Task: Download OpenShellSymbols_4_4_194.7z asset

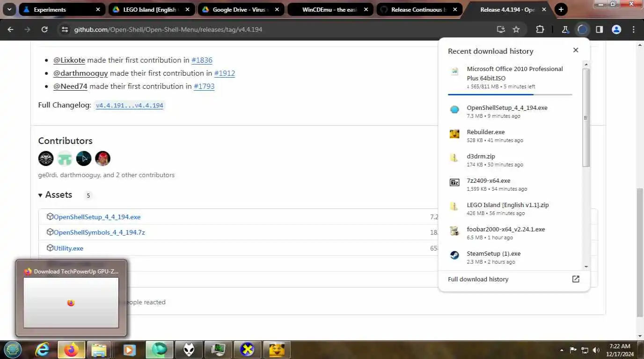Action: point(99,232)
